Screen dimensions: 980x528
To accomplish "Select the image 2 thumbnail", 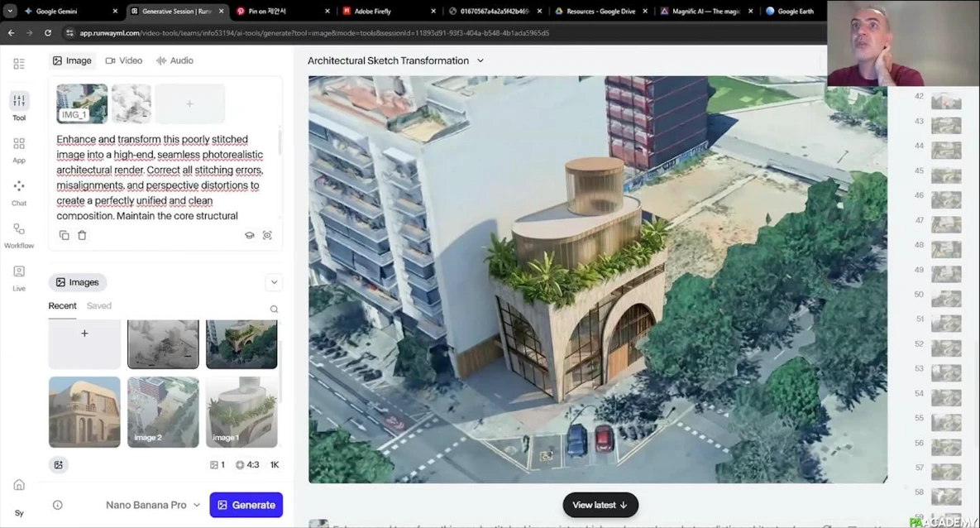I will [163, 412].
